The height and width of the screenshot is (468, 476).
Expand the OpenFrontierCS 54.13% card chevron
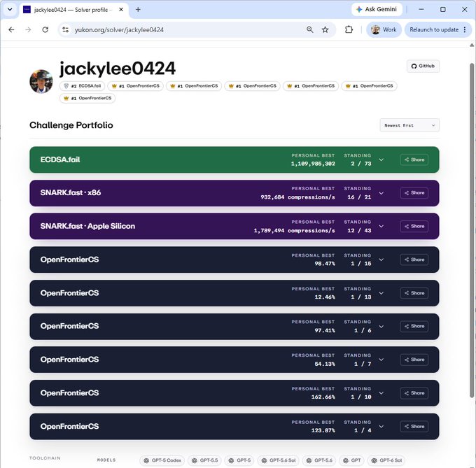pyautogui.click(x=381, y=360)
